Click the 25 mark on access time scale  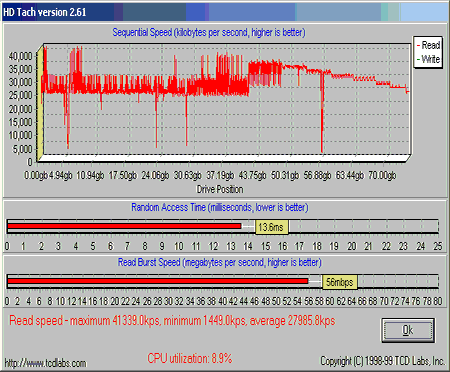[x=438, y=246]
